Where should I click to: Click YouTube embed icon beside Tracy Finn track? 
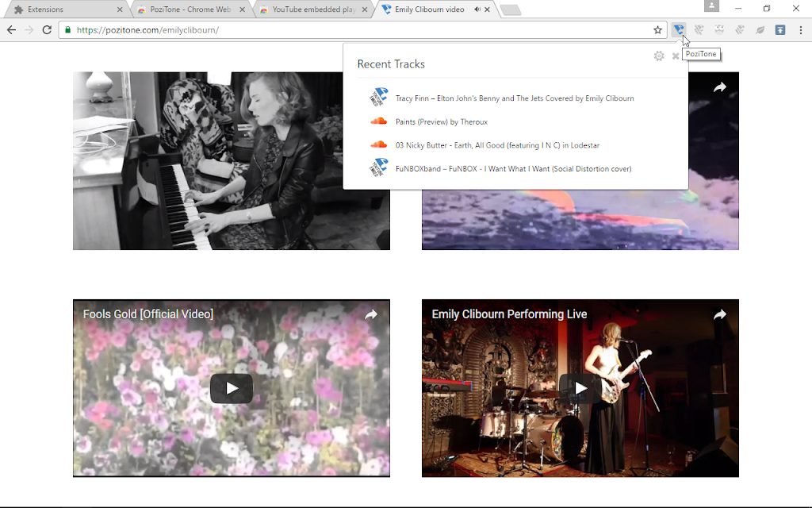click(378, 97)
